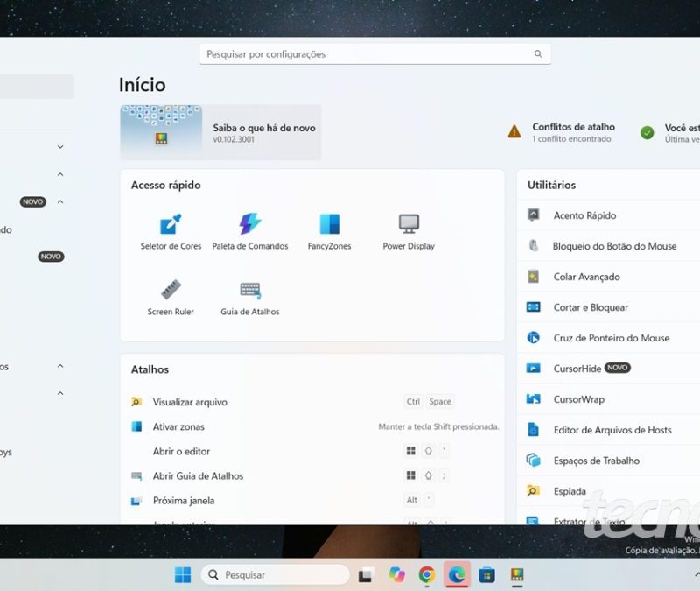This screenshot has width=700, height=591.
Task: Open the Conflitos de atalho details
Action: point(561,132)
